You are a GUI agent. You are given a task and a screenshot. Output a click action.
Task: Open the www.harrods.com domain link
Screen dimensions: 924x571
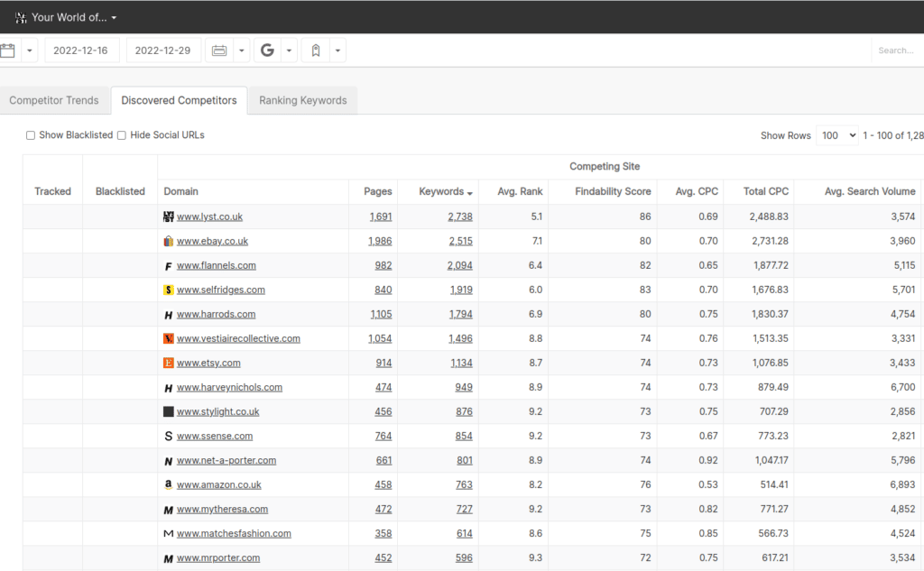coord(217,315)
